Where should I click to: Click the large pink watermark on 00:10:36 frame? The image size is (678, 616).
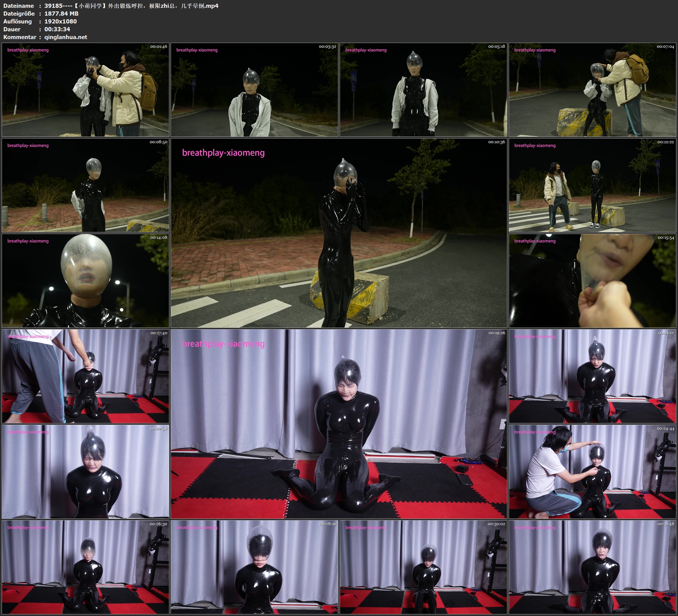point(223,153)
